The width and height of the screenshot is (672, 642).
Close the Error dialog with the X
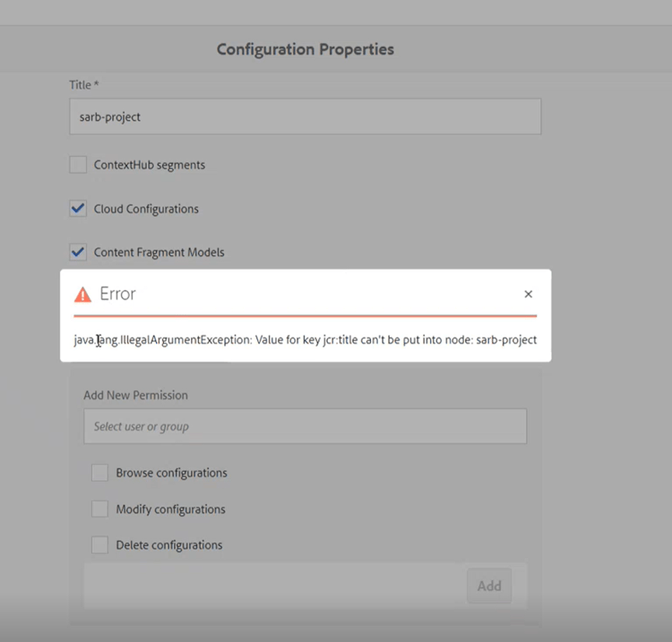[528, 294]
